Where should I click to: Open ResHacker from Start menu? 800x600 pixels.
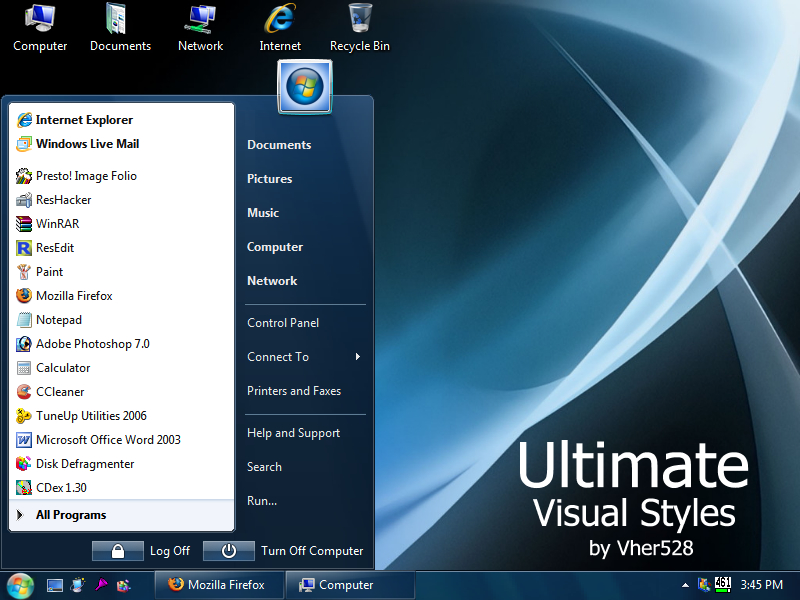point(121,200)
